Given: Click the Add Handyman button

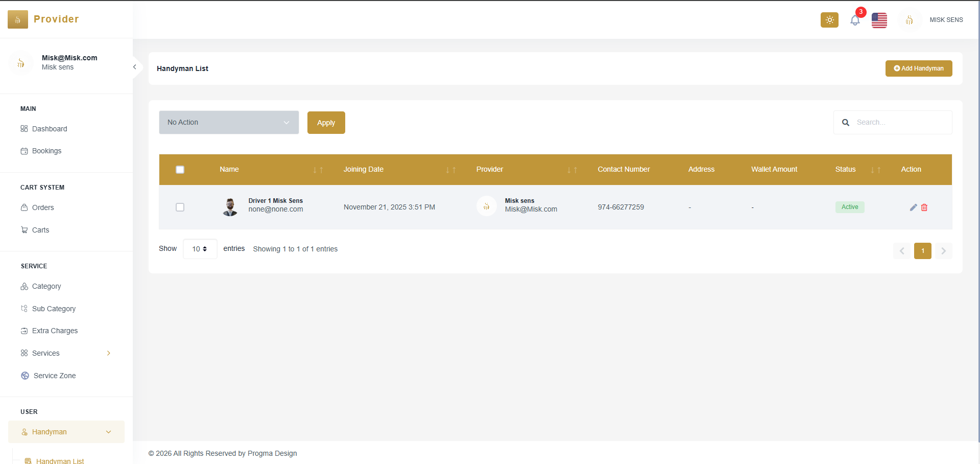Looking at the screenshot, I should [x=918, y=68].
